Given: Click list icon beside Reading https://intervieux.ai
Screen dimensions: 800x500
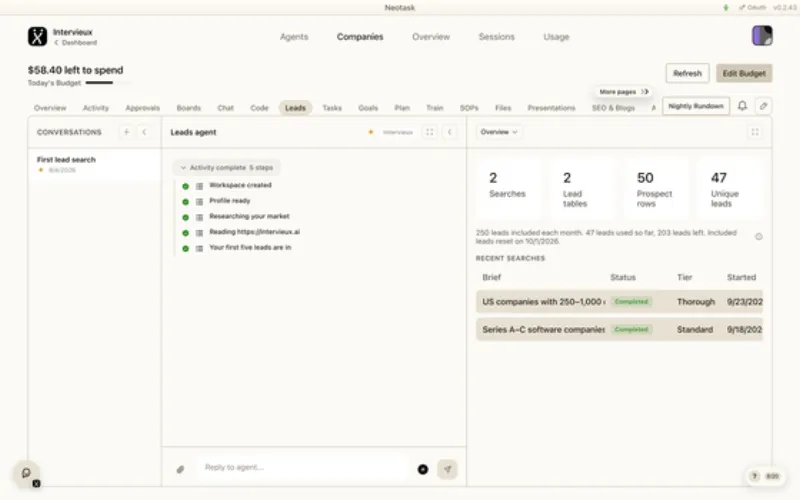Looking at the screenshot, I should coord(199,233).
